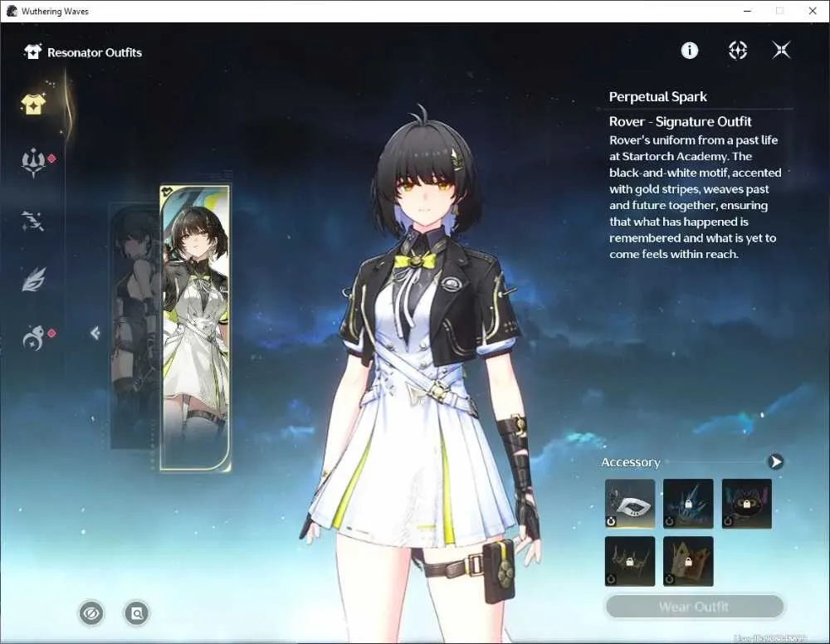
Task: Click the Wear Outfit button
Action: pyautogui.click(x=694, y=607)
